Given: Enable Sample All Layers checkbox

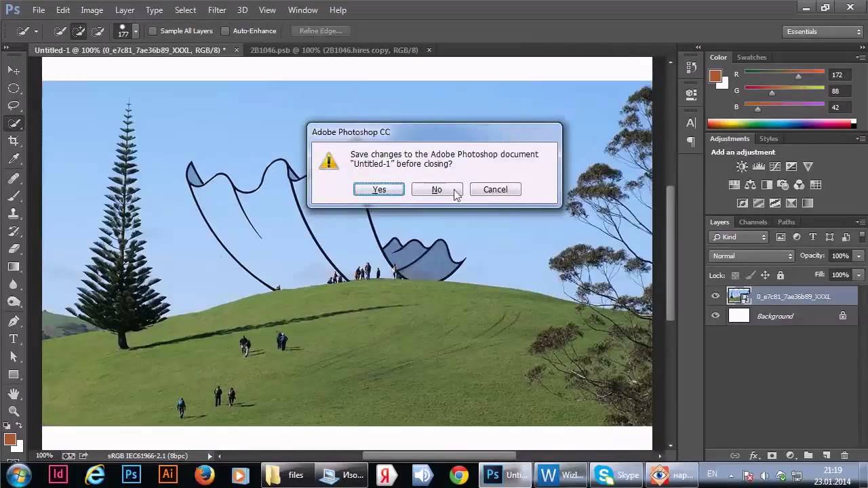Looking at the screenshot, I should coord(153,31).
